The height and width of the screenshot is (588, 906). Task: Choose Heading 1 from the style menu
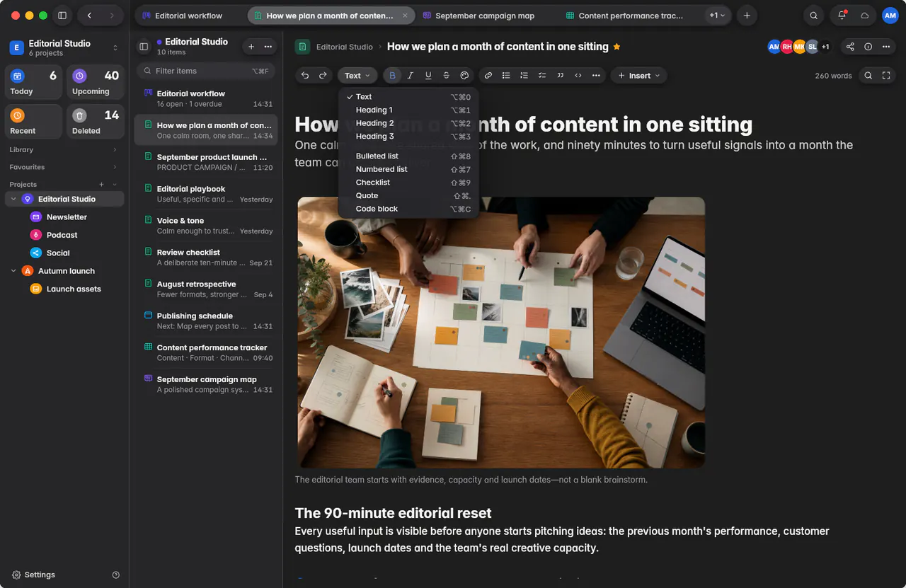[408, 110]
